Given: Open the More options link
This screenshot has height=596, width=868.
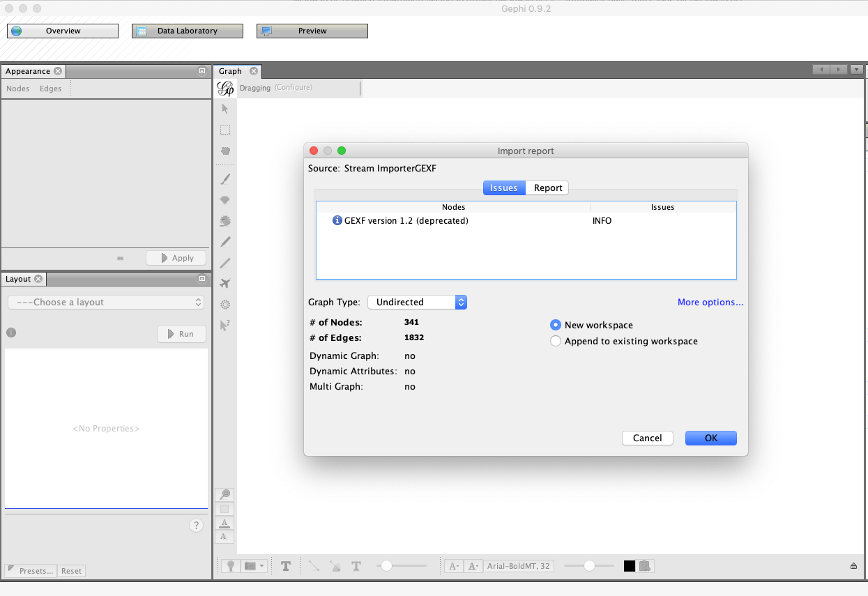Looking at the screenshot, I should [710, 302].
